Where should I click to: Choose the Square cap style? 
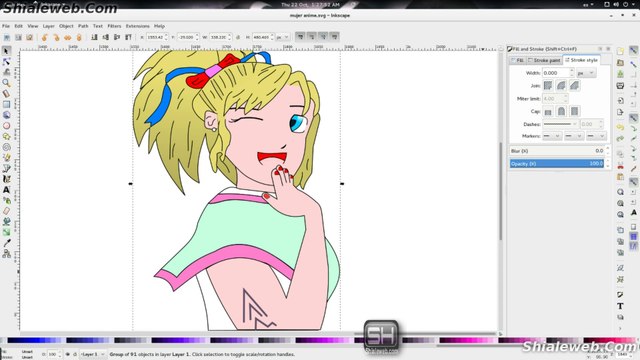575,111
